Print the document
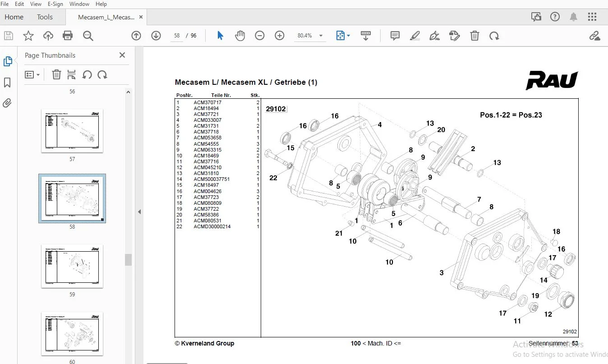This screenshot has height=364, width=608. (68, 36)
